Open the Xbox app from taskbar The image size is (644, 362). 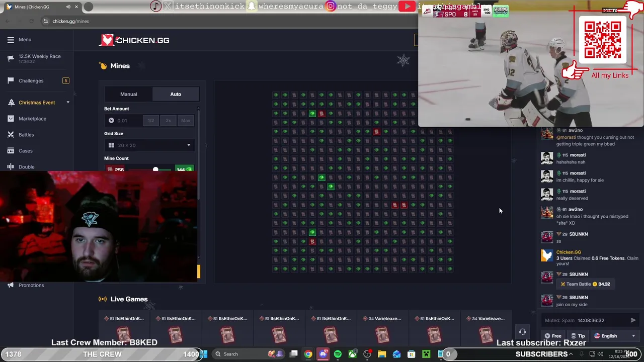tap(352, 354)
